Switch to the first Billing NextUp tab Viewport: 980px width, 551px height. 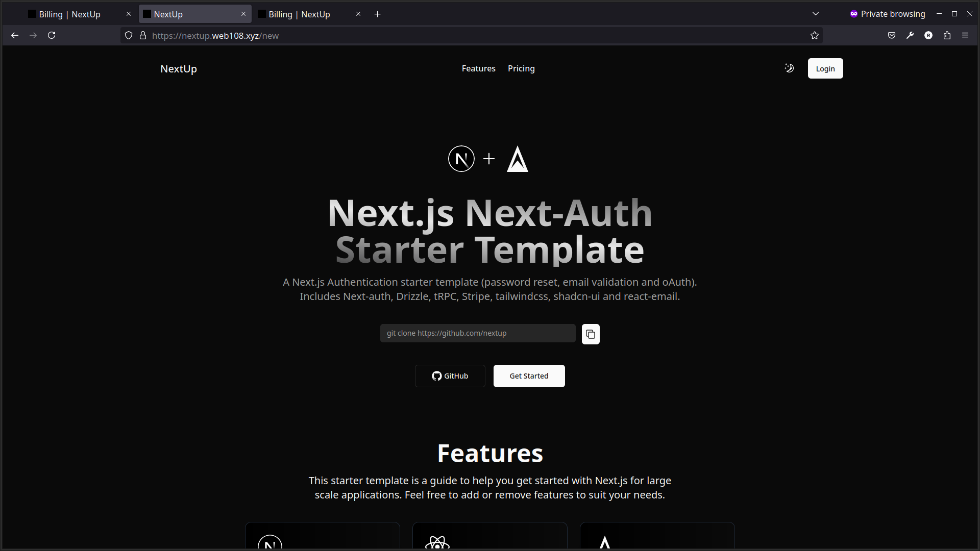point(71,14)
